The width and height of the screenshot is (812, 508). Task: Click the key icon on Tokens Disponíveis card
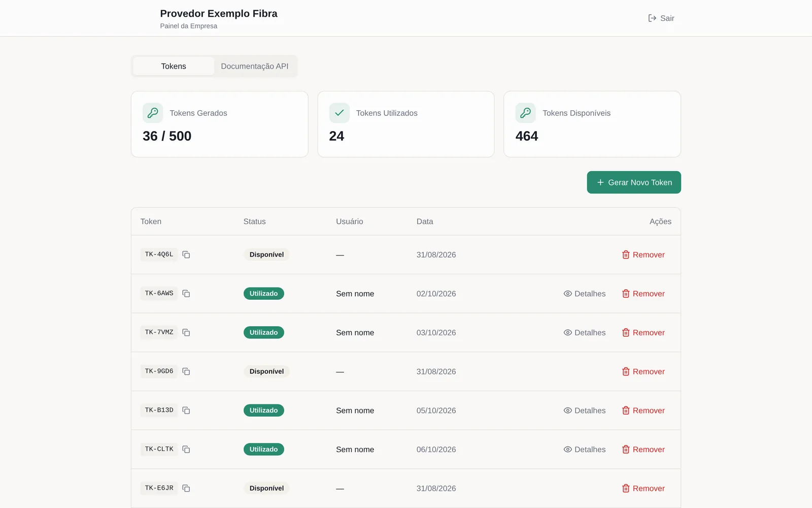click(x=525, y=113)
